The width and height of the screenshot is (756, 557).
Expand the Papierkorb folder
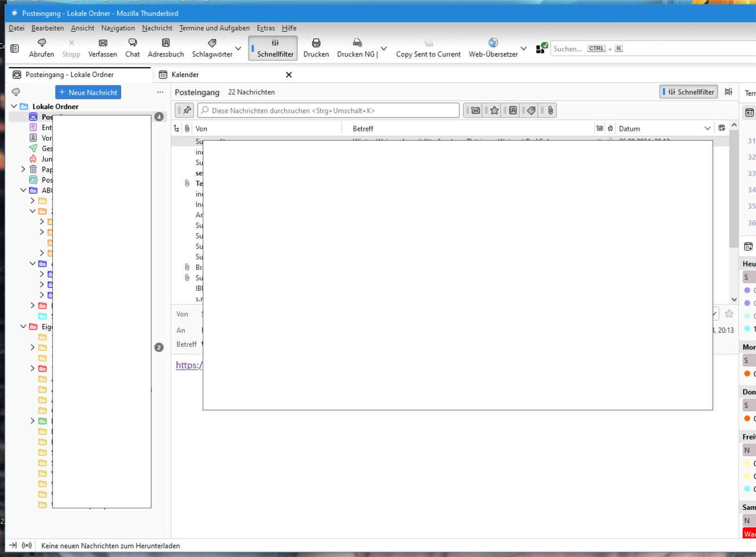click(23, 169)
